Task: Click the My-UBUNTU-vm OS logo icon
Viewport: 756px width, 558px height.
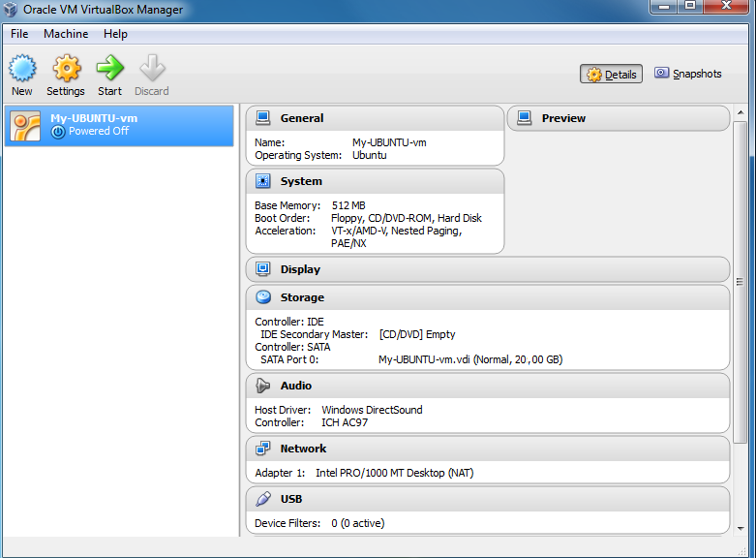Action: click(x=25, y=127)
